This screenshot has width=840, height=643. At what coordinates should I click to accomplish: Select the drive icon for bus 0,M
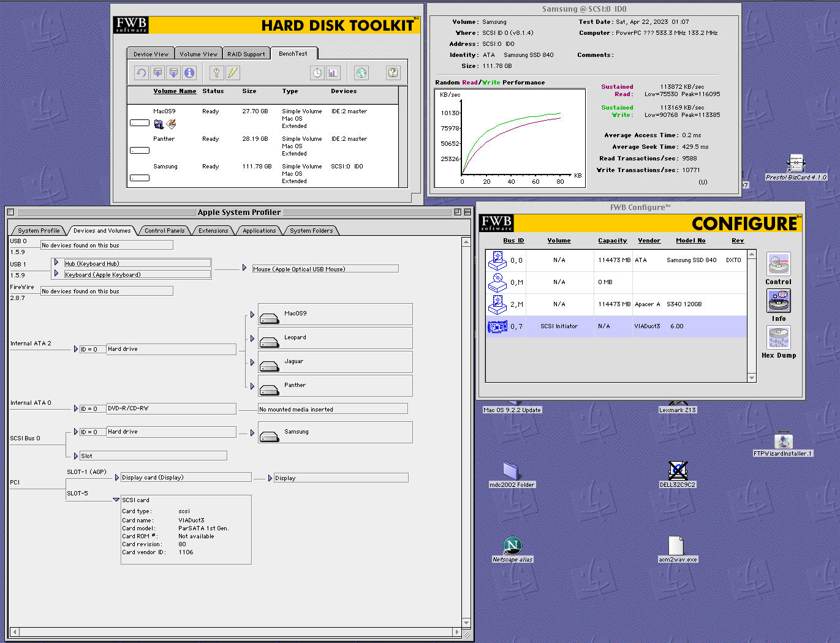[497, 282]
